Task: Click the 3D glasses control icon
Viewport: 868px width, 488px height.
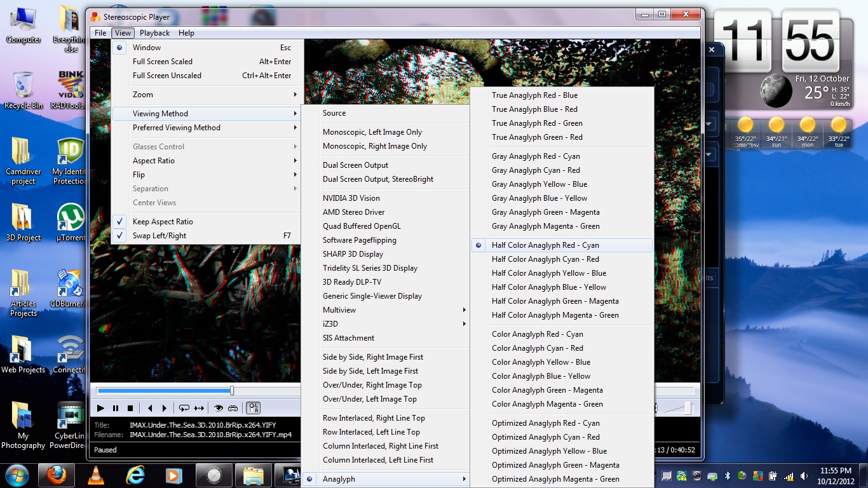Action: (233, 408)
